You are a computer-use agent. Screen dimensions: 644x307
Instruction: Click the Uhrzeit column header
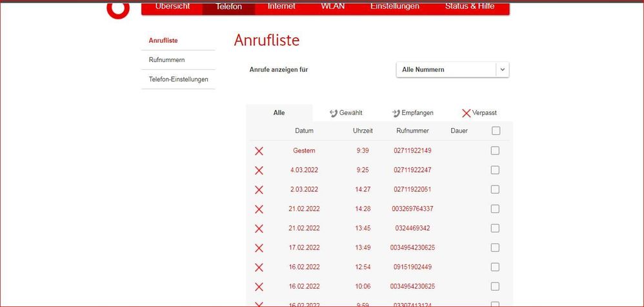[x=363, y=131]
